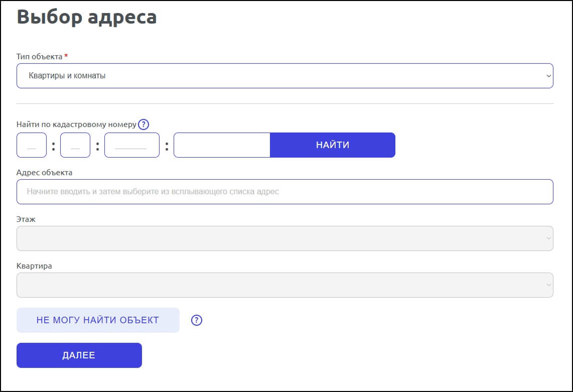Click the question mark near 'Не могу найти объект'

pos(197,320)
